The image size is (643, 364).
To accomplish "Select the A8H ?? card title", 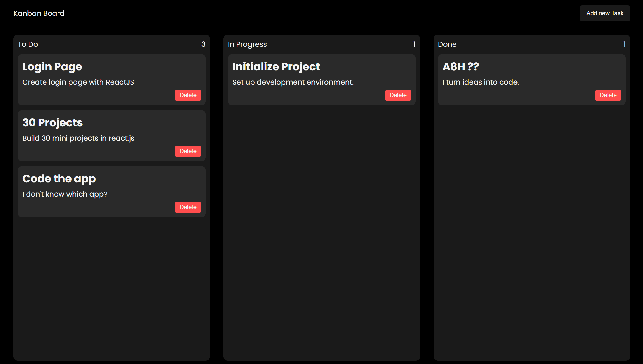I will click(461, 67).
